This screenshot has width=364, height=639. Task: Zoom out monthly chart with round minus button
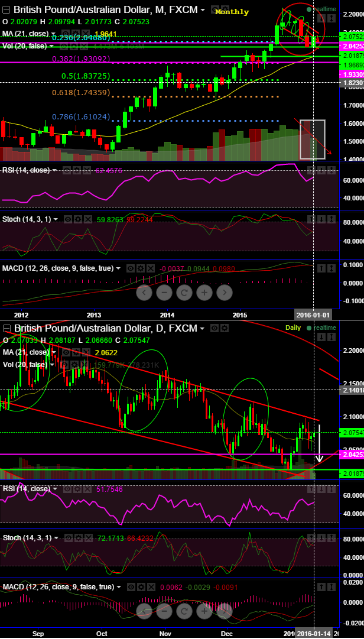(x=164, y=292)
